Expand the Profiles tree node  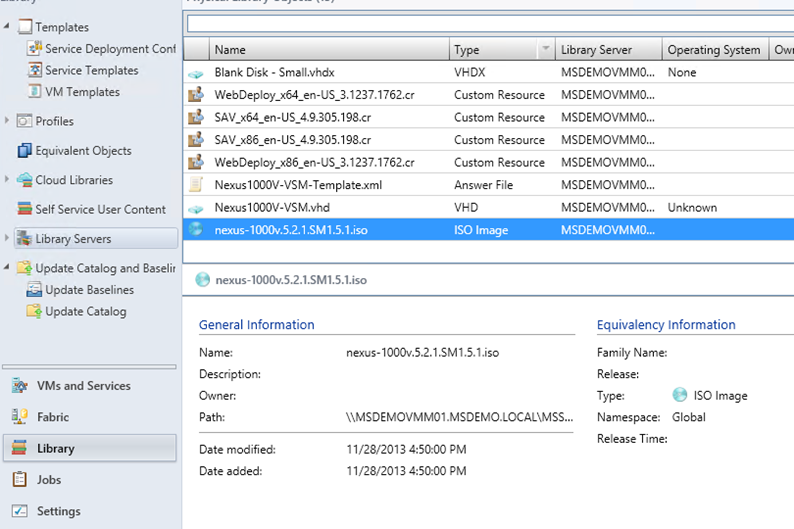[7, 120]
